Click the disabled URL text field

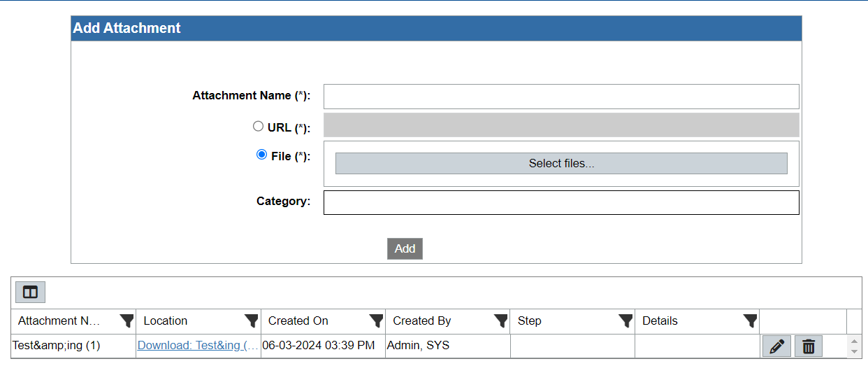(561, 125)
